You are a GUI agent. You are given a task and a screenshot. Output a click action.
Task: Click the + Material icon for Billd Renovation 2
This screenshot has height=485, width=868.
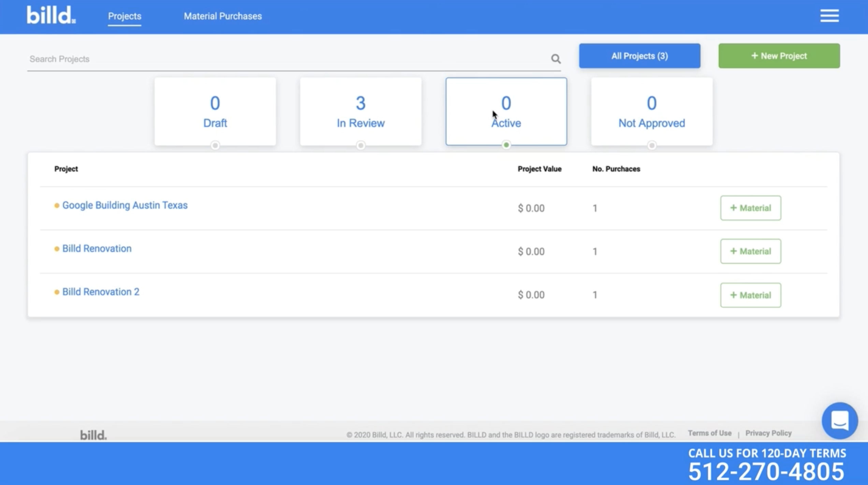click(x=751, y=295)
